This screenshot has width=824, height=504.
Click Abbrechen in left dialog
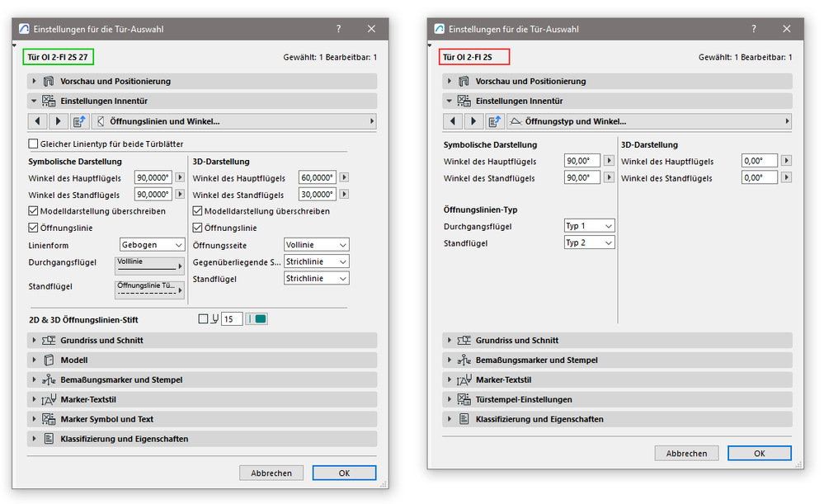(271, 473)
